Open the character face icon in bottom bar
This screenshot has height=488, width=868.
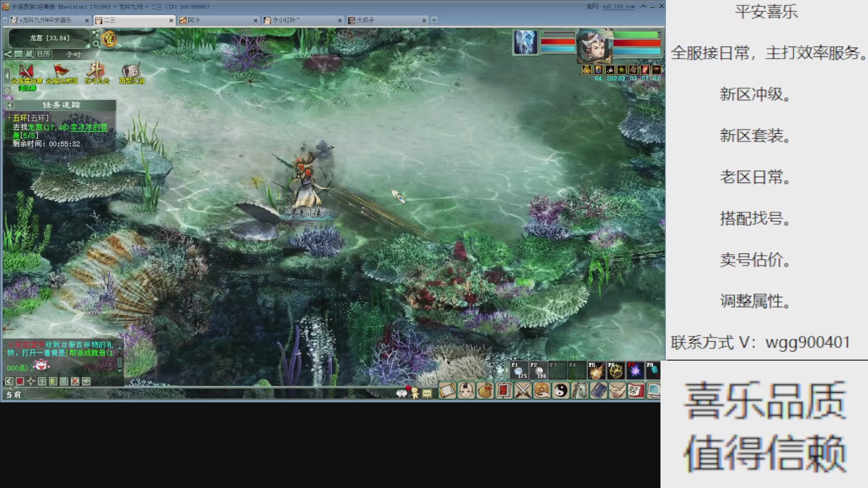point(466,390)
